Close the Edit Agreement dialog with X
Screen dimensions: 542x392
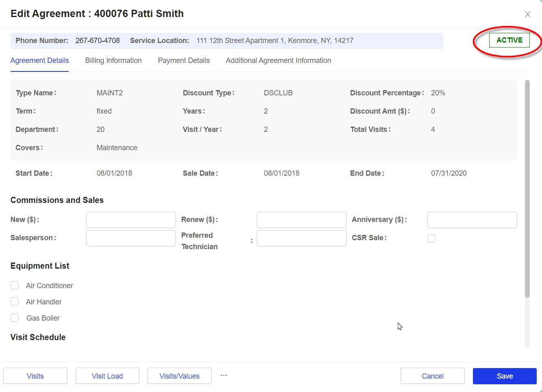point(528,14)
